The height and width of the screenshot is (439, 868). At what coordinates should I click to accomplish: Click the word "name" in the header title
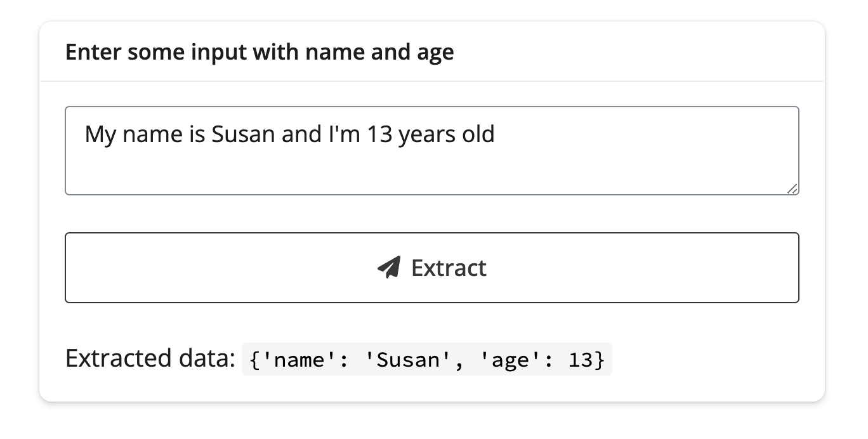pyautogui.click(x=334, y=52)
